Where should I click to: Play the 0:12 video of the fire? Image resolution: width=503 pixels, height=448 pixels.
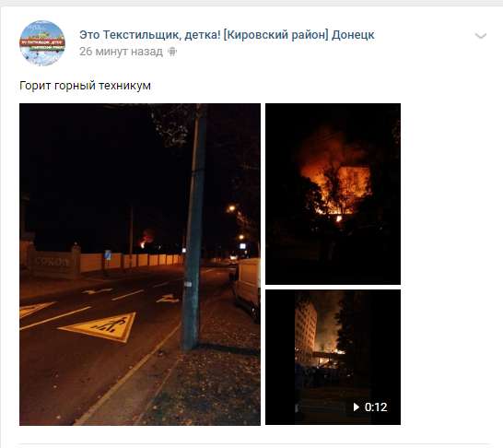pos(333,357)
